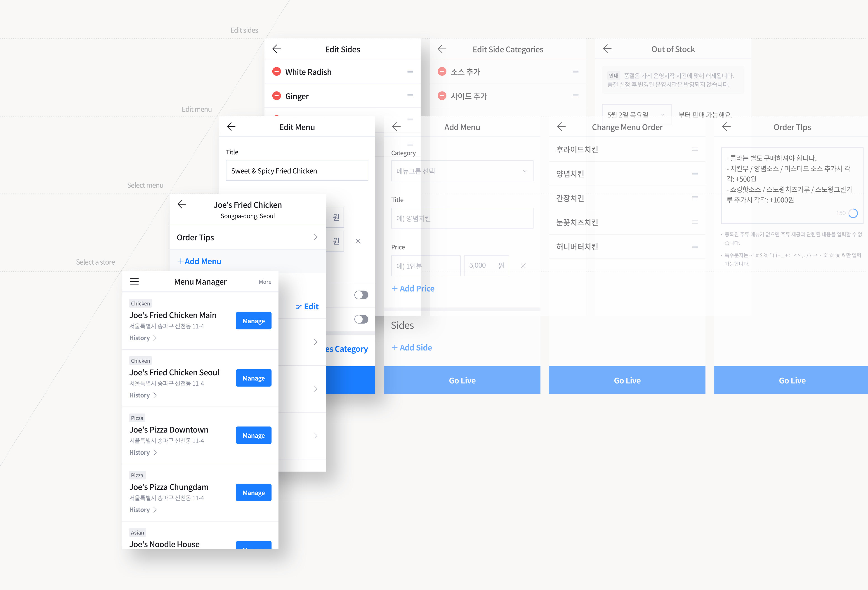Click reorder handle for 양념치킨
The height and width of the screenshot is (590, 868).
[x=695, y=174]
